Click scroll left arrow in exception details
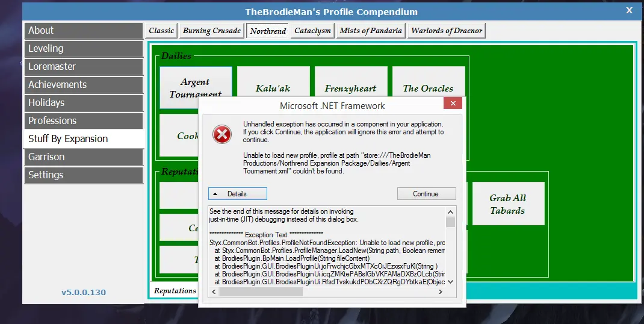 click(214, 291)
